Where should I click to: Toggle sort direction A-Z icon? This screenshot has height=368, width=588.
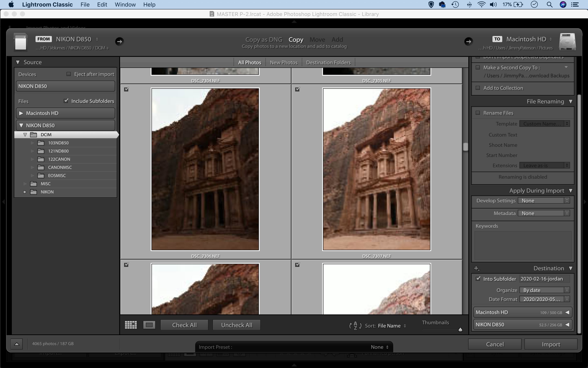355,326
